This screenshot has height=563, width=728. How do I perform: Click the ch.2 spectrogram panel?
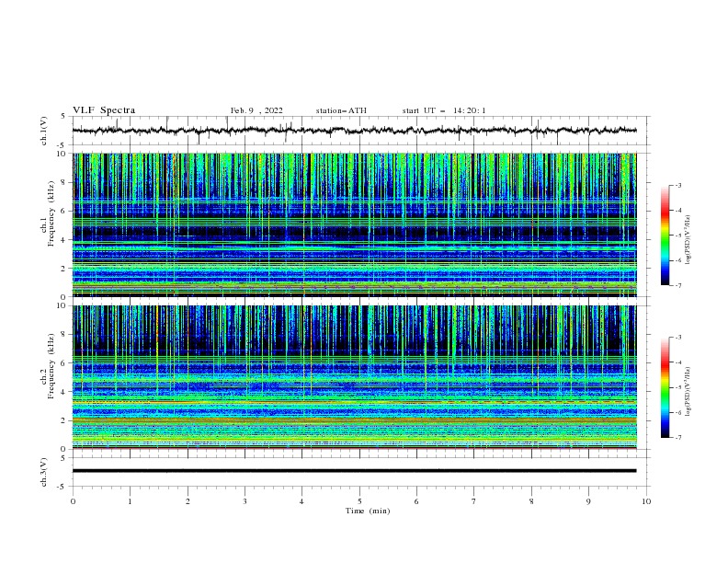point(355,377)
